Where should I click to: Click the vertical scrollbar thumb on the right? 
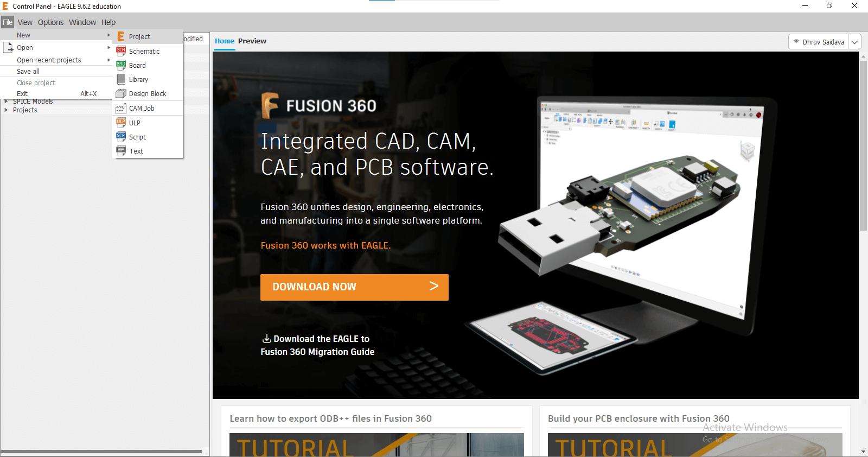(863, 145)
